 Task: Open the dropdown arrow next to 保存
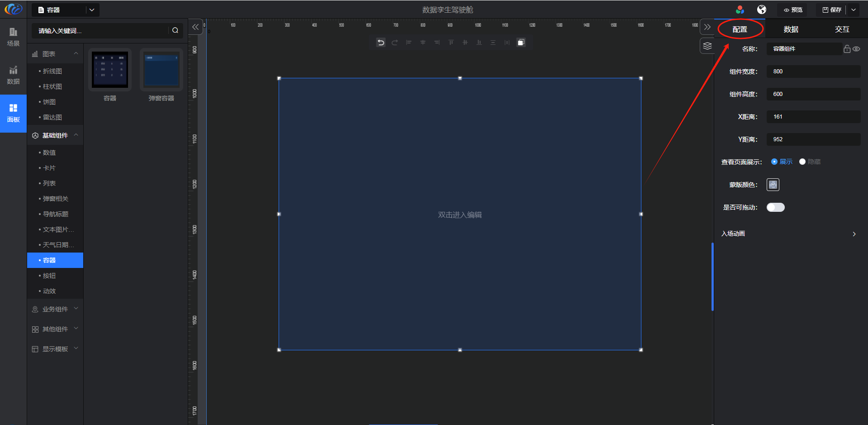(854, 10)
